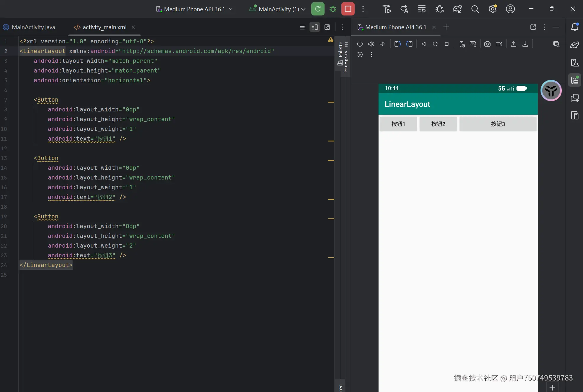Take an emulator screenshot with camera icon
The width and height of the screenshot is (583, 392).
pyautogui.click(x=487, y=44)
